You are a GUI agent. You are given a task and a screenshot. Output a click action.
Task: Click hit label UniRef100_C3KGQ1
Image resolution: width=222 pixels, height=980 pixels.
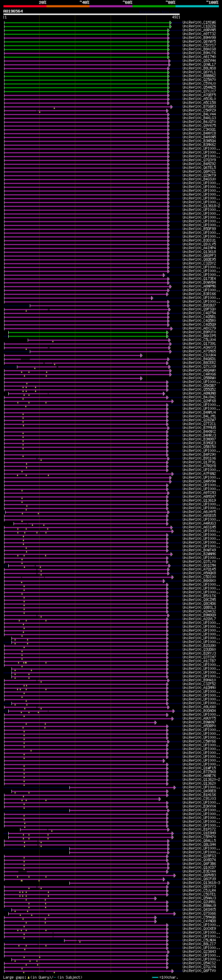[199, 129]
